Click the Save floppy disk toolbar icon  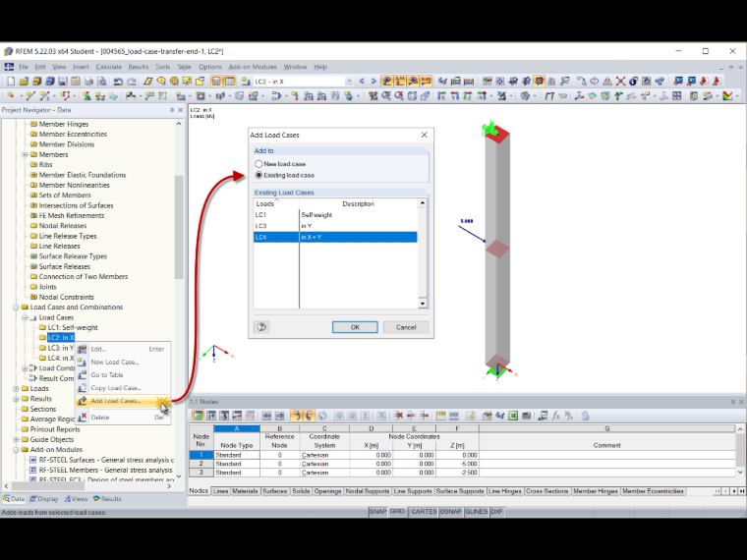click(63, 82)
